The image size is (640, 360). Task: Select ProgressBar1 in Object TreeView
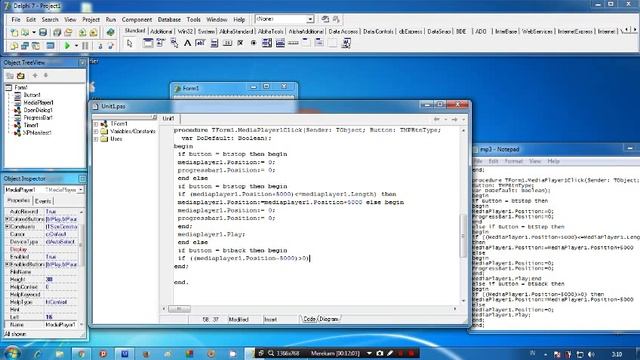38,118
